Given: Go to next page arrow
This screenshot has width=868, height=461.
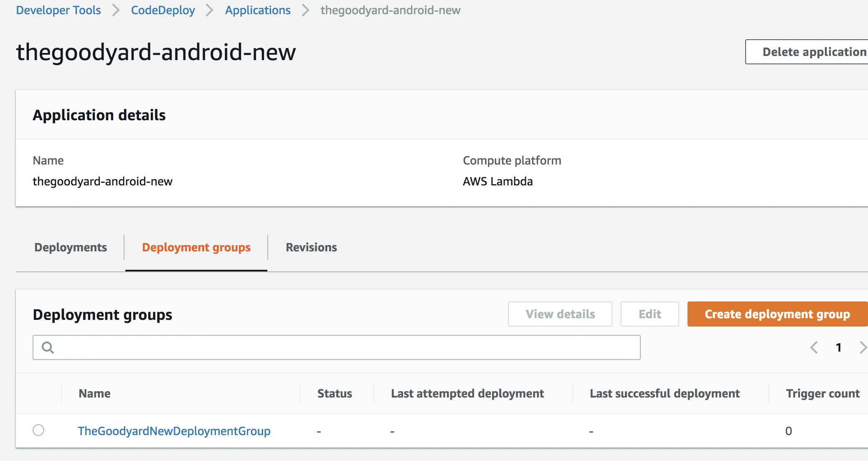Looking at the screenshot, I should 863,347.
